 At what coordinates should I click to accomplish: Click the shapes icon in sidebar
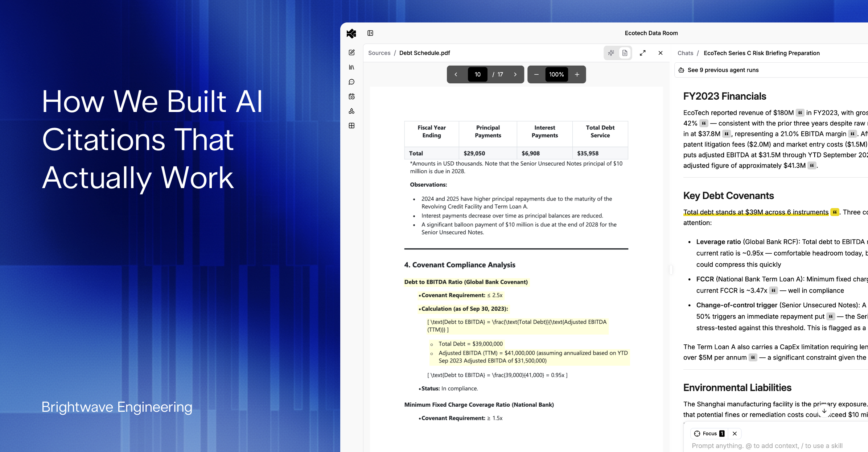click(351, 111)
